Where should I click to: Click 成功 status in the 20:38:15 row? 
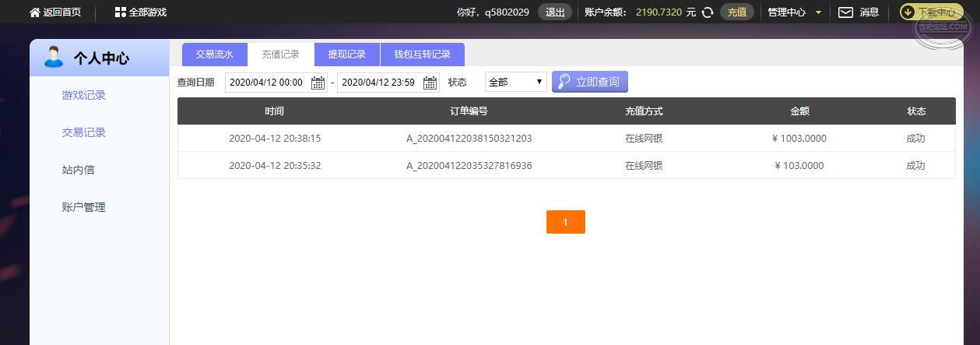point(916,139)
